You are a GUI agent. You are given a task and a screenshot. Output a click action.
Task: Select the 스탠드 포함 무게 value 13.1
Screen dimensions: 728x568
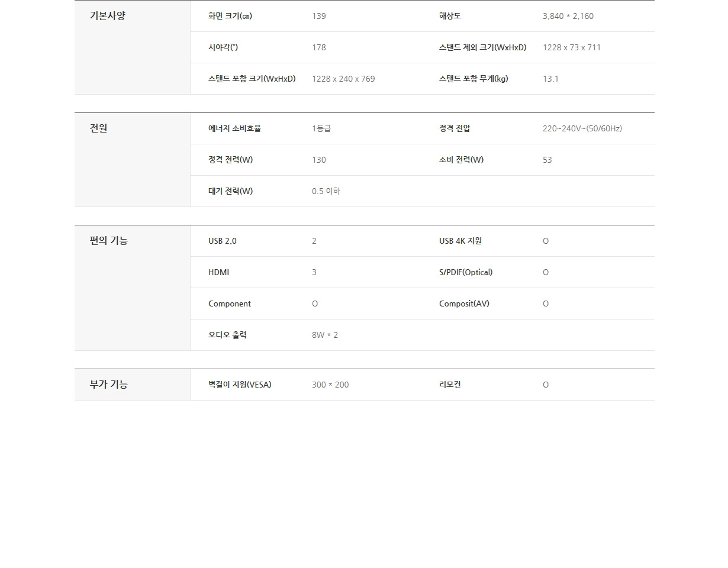pos(550,79)
